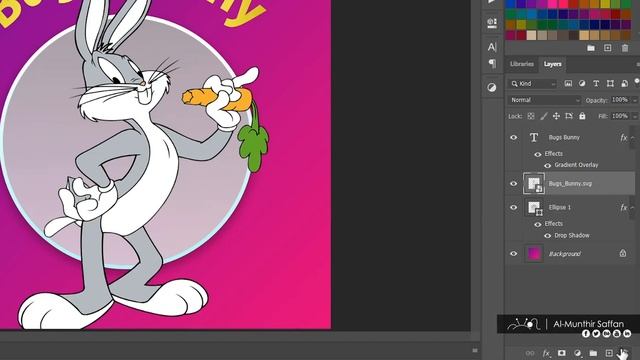Lock transparent pixels
This screenshot has width=640, height=360.
(531, 116)
